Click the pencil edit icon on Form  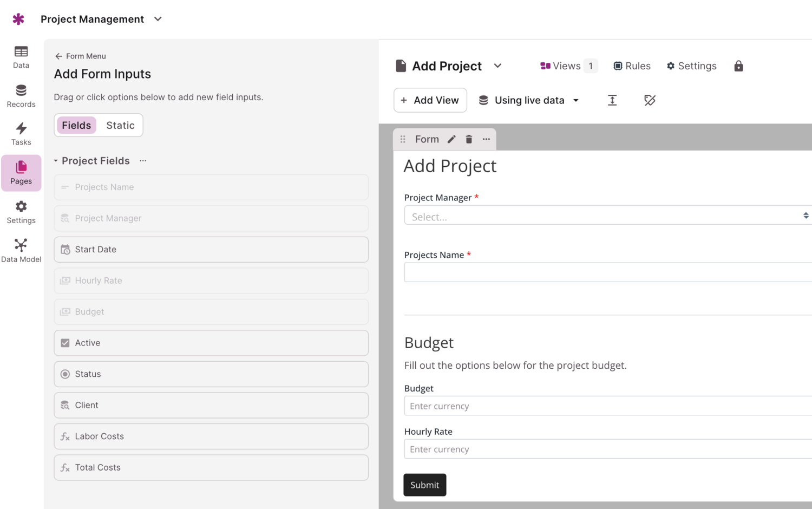point(451,139)
